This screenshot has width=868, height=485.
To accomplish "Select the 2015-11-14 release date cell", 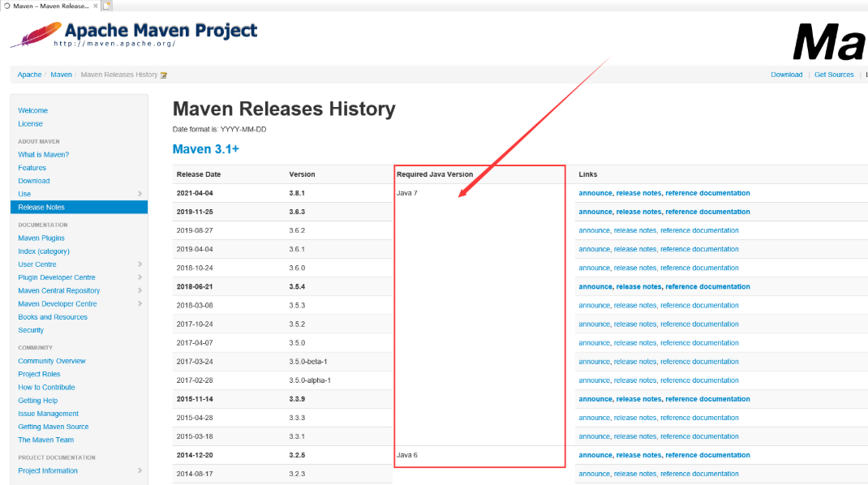I will 195,399.
